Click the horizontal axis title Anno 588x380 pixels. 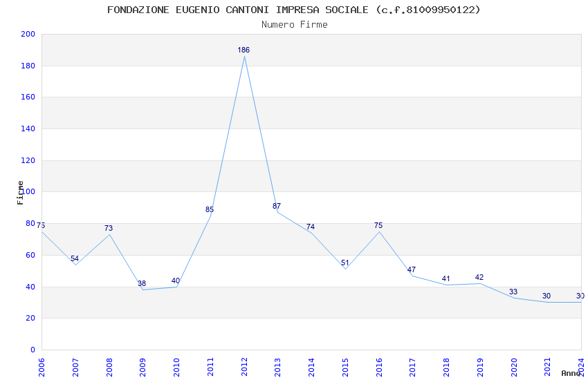click(x=571, y=373)
